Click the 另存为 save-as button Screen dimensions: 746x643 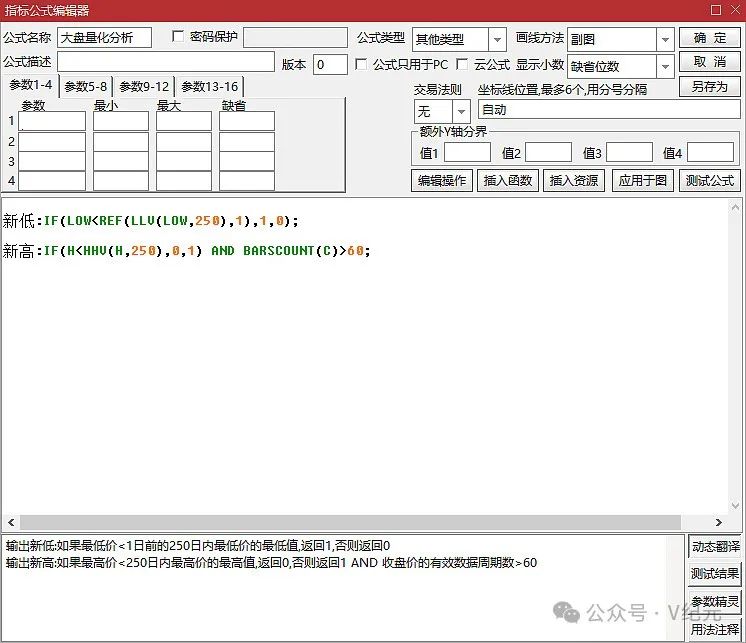709,87
